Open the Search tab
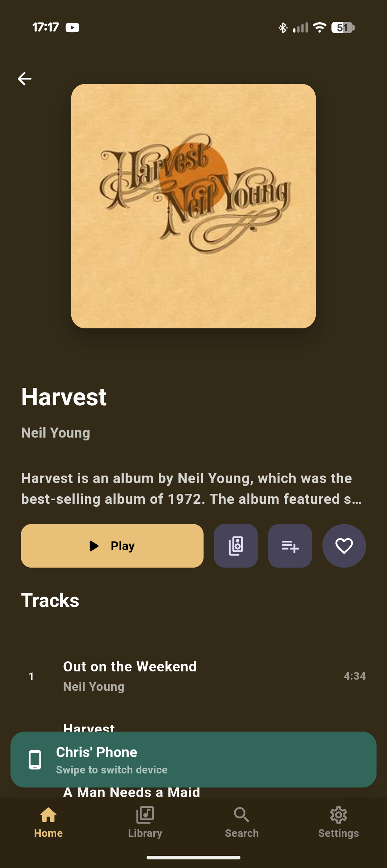 242,822
